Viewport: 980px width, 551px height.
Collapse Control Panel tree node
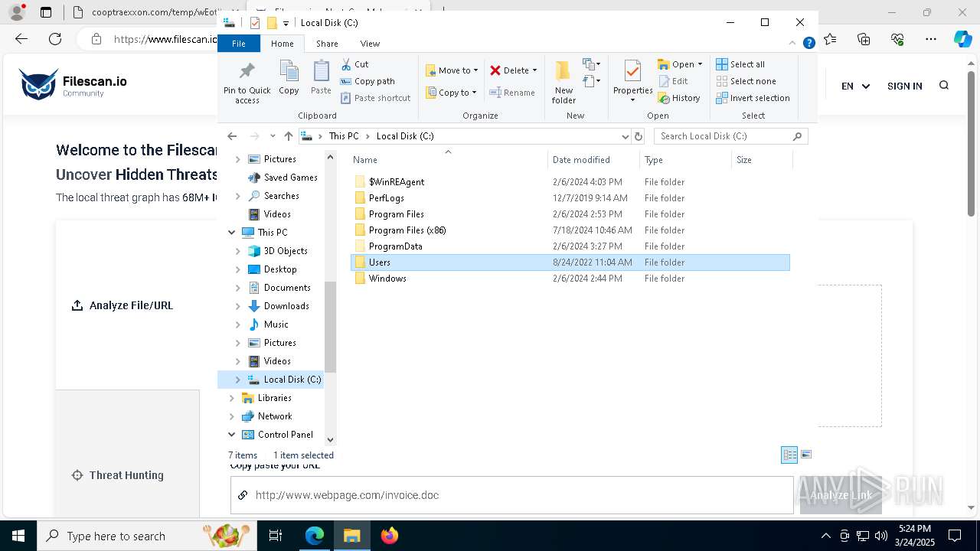point(232,435)
